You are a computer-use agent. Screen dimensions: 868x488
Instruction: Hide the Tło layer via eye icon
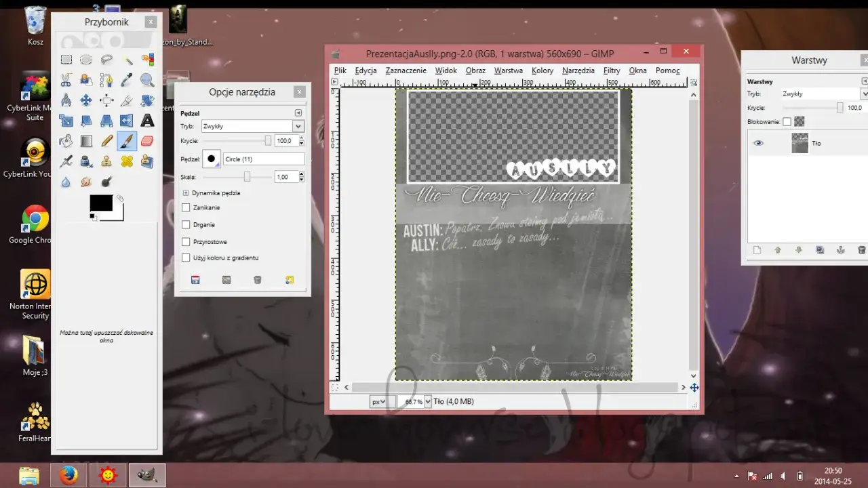click(758, 143)
